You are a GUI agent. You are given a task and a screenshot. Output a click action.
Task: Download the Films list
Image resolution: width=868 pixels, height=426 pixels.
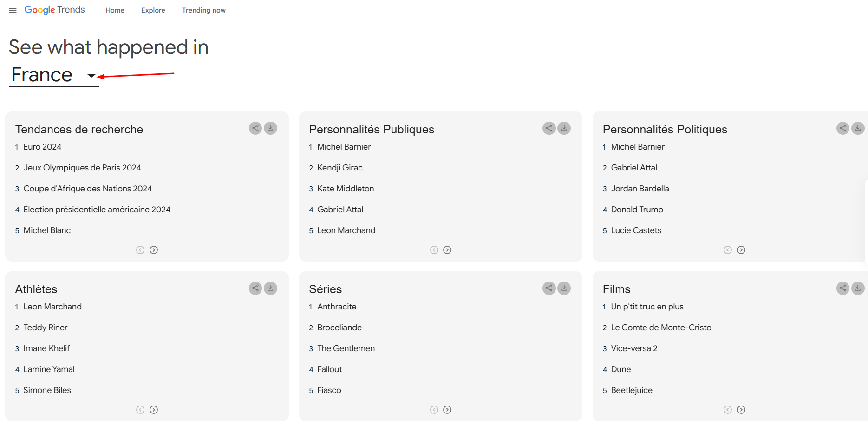(x=858, y=288)
